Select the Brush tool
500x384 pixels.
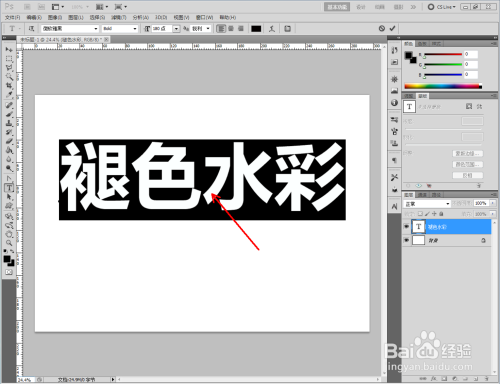[9, 114]
